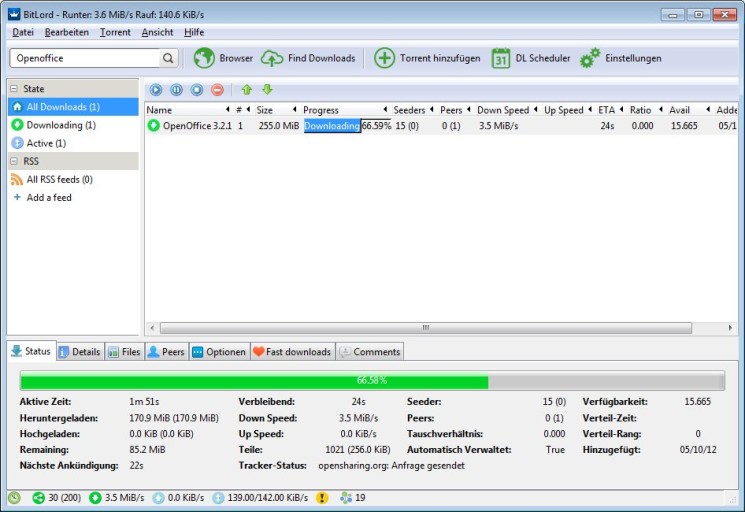Click the horizontal scrollbar thumb in torrent list

tap(426, 328)
